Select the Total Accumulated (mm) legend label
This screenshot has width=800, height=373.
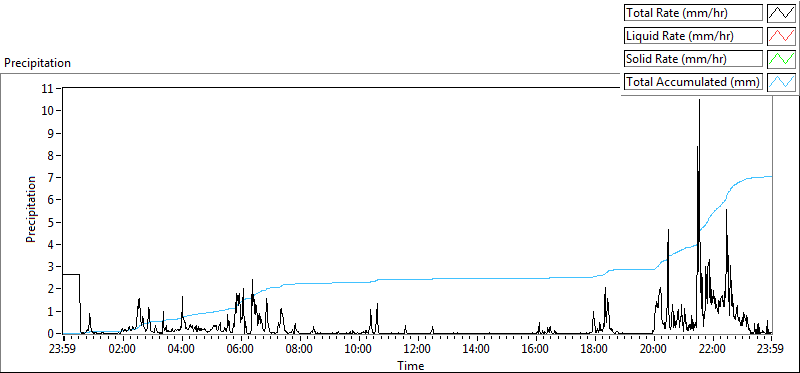[x=693, y=82]
